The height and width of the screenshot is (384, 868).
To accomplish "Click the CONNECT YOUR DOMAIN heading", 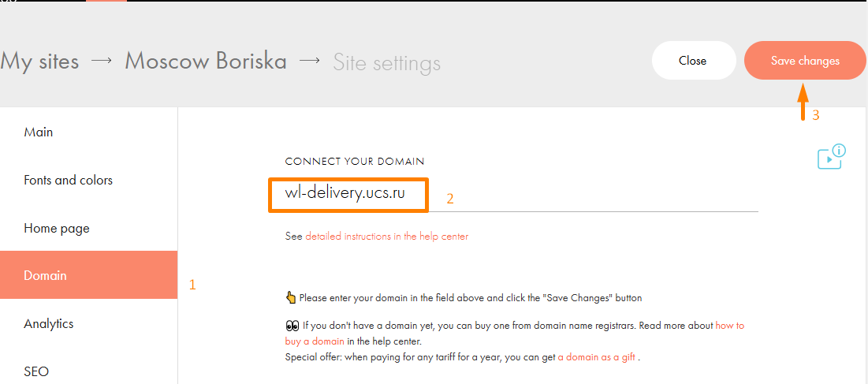I will (x=354, y=162).
